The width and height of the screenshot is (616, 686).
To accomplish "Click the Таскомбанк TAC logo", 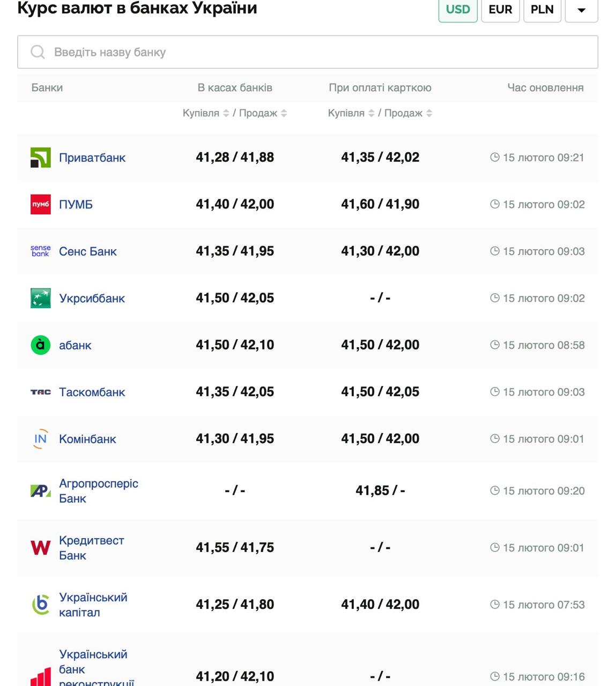I will point(40,392).
